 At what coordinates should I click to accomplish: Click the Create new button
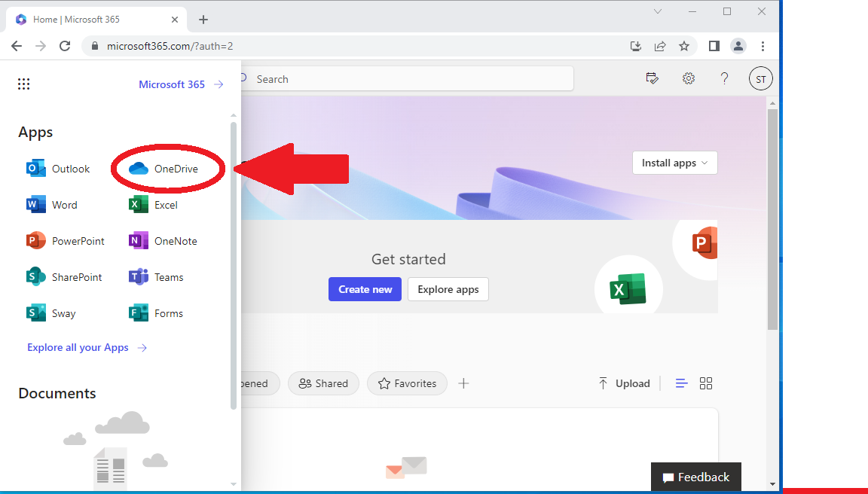click(365, 289)
